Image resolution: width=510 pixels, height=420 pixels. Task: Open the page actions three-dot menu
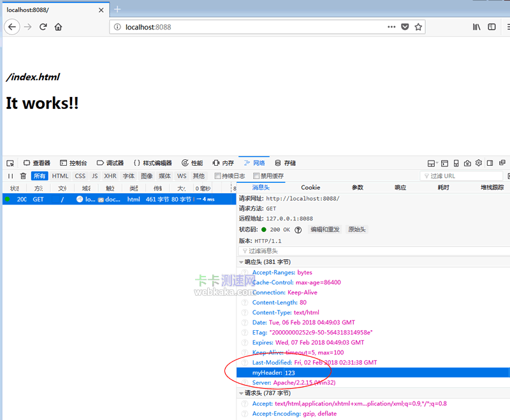coord(391,27)
